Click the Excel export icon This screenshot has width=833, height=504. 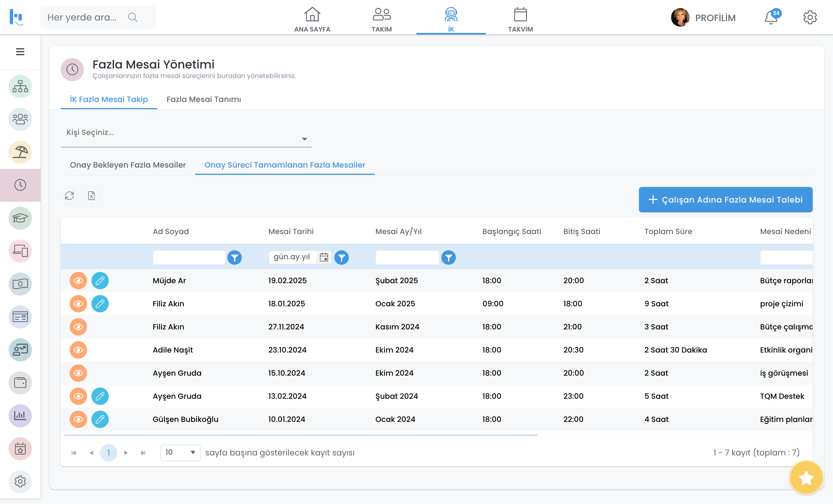[91, 196]
